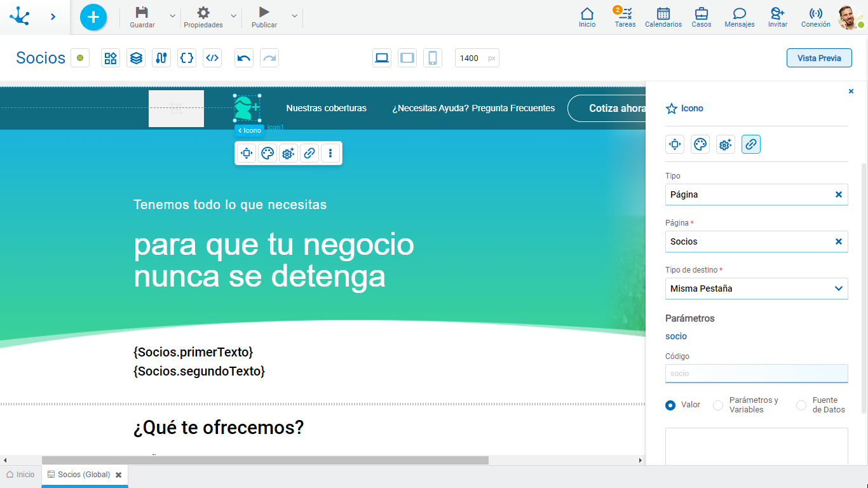The image size is (868, 488).
Task: Click the socio parameter link
Action: [676, 336]
